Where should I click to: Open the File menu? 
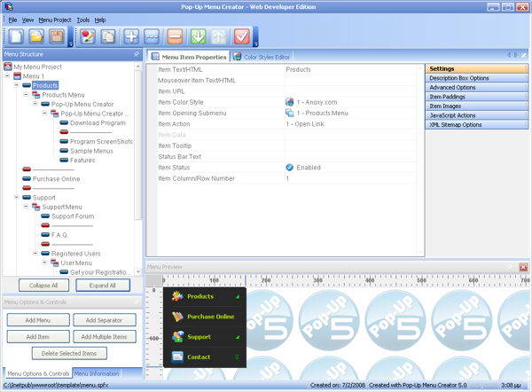tap(12, 20)
